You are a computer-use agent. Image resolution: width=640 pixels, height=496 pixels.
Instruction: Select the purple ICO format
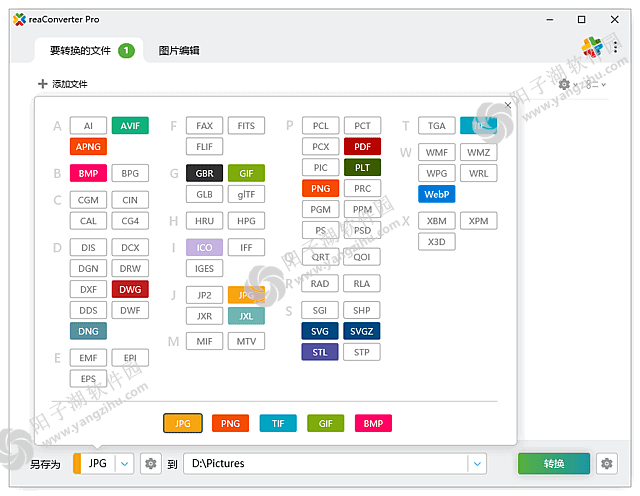coord(204,247)
